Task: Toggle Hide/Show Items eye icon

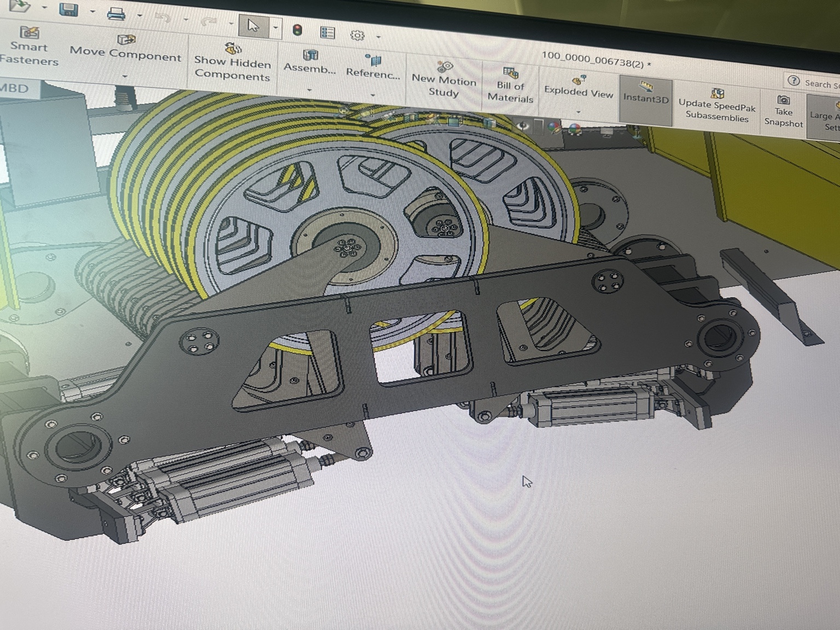Action: point(523,126)
